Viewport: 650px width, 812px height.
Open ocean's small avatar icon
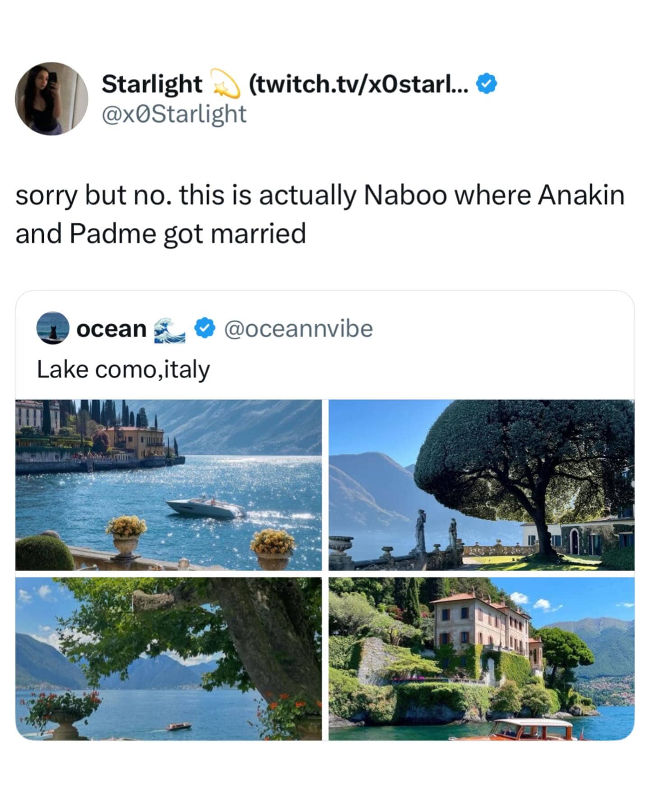(53, 328)
